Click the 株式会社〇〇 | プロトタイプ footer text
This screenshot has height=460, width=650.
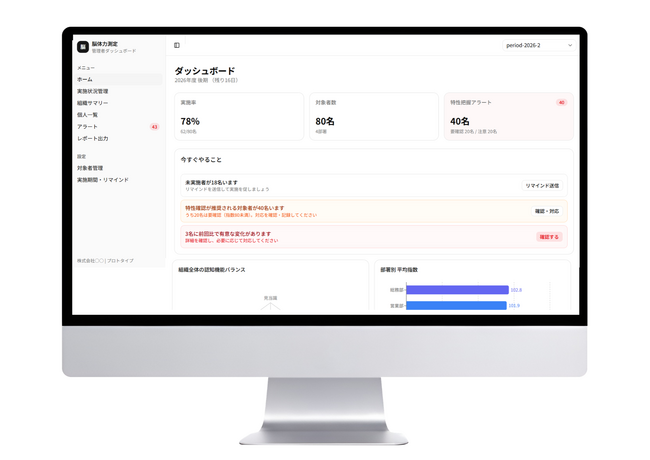(x=105, y=261)
